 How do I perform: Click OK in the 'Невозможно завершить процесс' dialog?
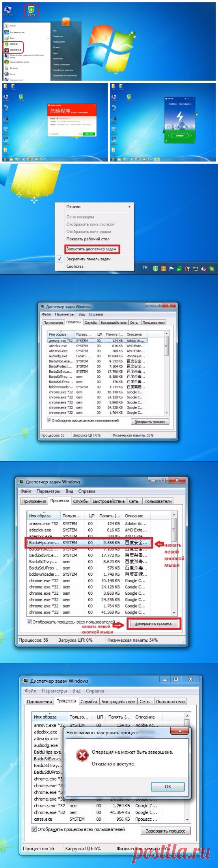click(168, 786)
